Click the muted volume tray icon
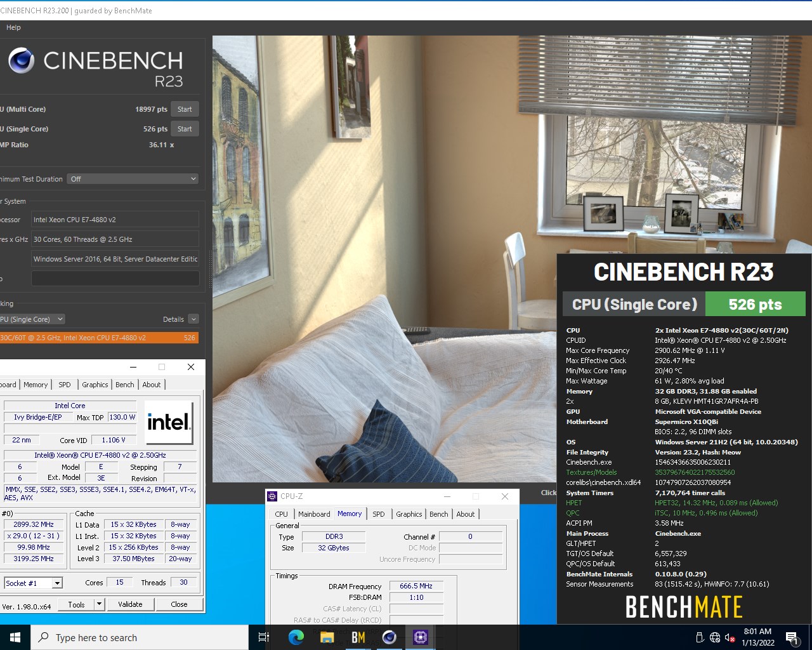 (x=730, y=637)
